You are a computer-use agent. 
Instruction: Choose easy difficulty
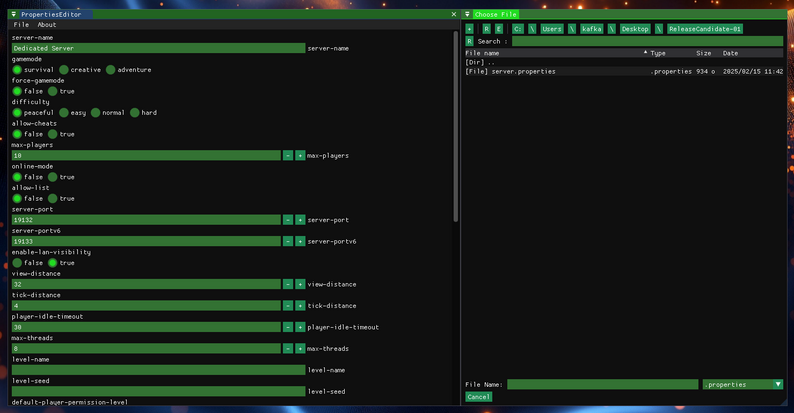[x=64, y=112]
